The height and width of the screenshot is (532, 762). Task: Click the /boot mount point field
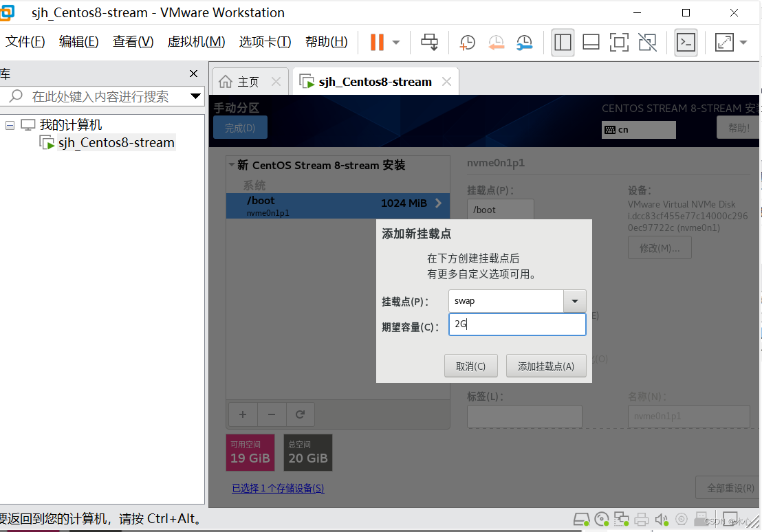(501, 210)
